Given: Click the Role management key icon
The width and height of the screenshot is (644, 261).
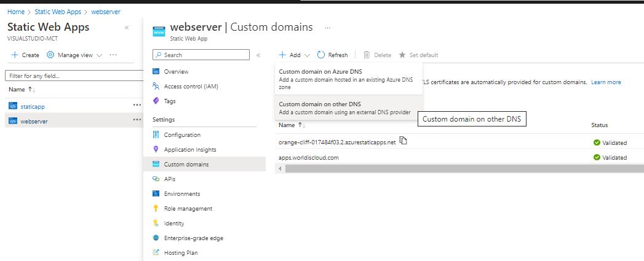Looking at the screenshot, I should tap(156, 208).
